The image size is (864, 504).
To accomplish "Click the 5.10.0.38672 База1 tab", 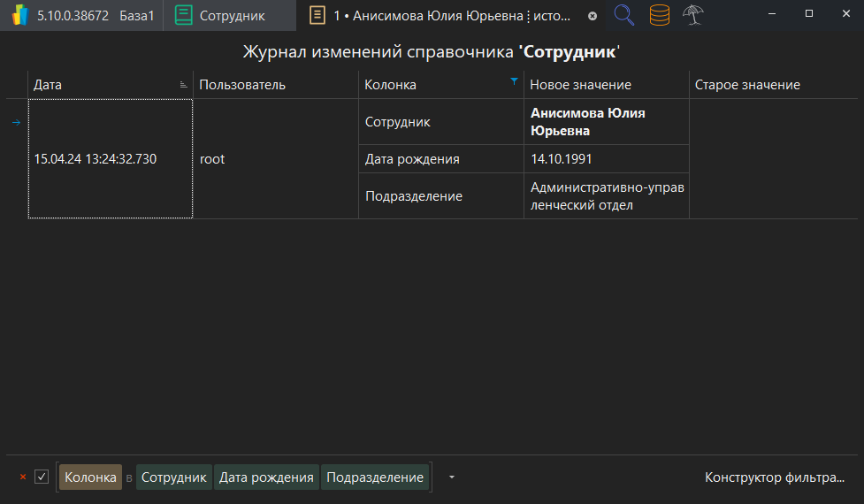I will [81, 15].
